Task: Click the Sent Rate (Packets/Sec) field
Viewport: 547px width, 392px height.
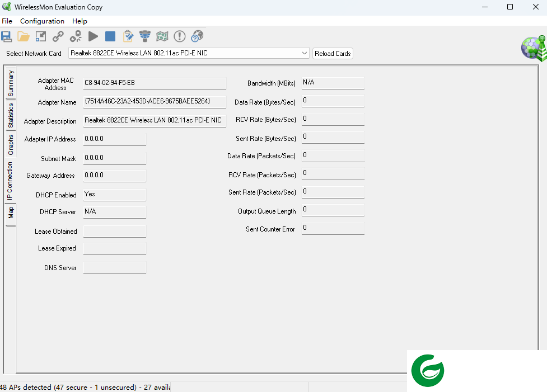Action: pyautogui.click(x=333, y=192)
